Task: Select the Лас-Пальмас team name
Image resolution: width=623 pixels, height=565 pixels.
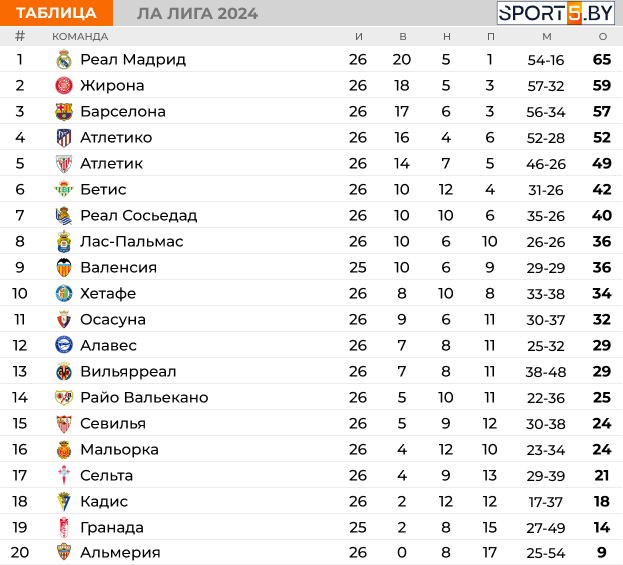Action: click(132, 241)
